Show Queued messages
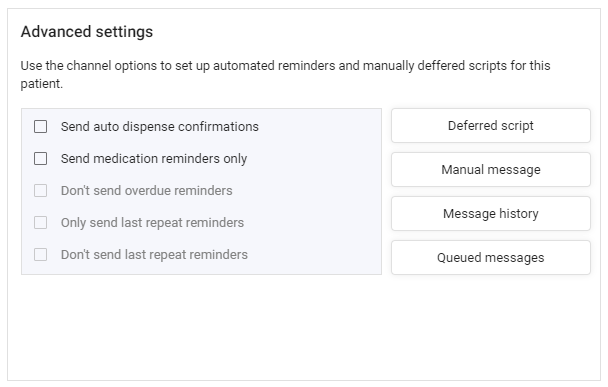 point(491,257)
